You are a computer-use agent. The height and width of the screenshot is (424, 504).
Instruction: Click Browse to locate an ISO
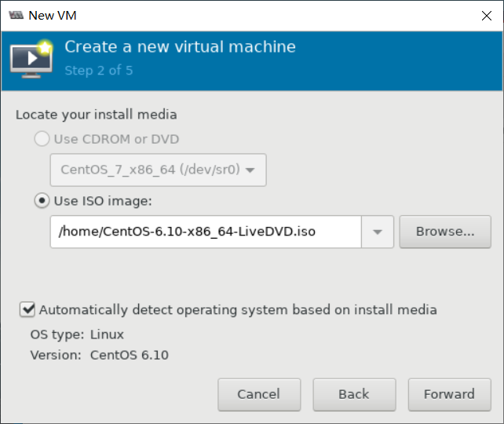445,232
